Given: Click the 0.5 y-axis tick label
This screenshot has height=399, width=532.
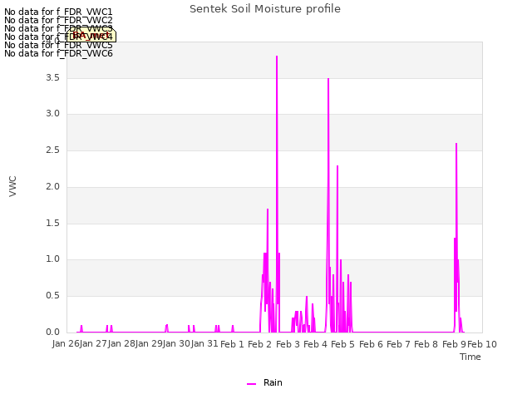Looking at the screenshot, I should [52, 296].
